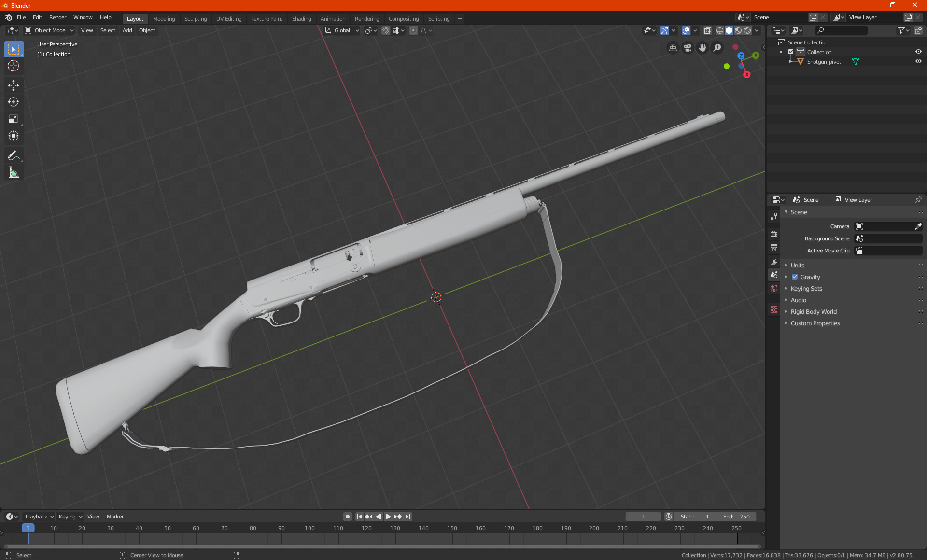Click the X axis on navigation gizmo
This screenshot has width=927, height=560.
[747, 74]
